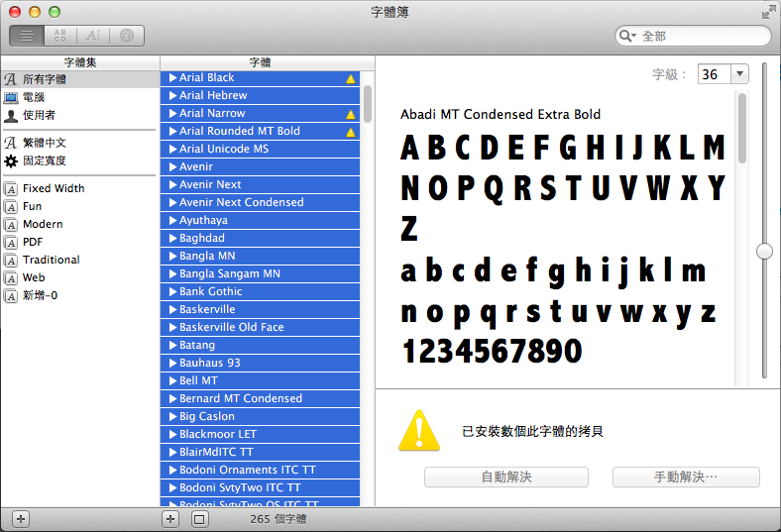This screenshot has height=532, width=781.
Task: Toggle fullscreen arrows in title bar
Action: pos(768,13)
